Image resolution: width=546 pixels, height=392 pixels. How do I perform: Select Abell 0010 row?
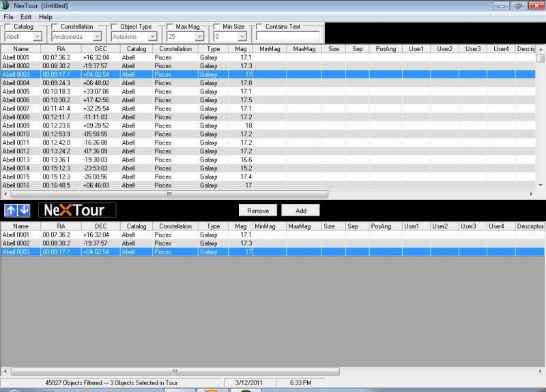coord(268,134)
